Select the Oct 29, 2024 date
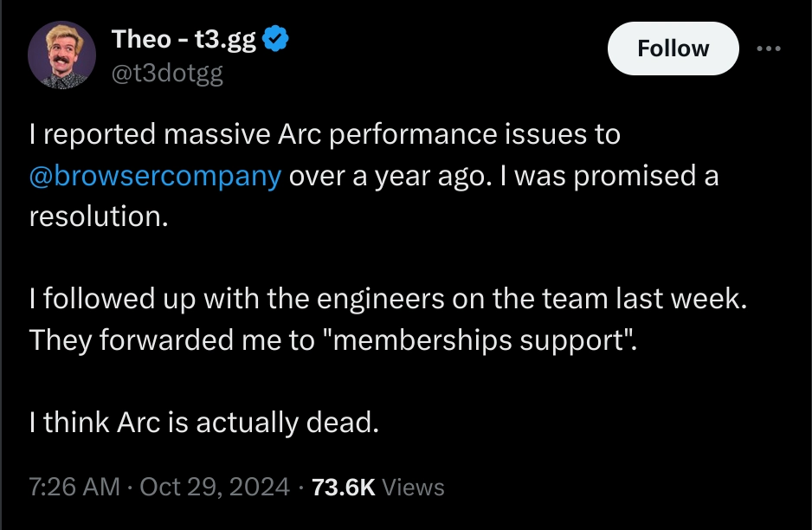The image size is (812, 530). (215, 487)
